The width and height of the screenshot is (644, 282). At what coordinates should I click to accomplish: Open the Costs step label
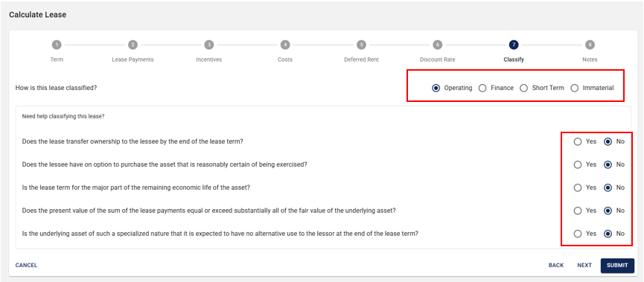(x=285, y=60)
